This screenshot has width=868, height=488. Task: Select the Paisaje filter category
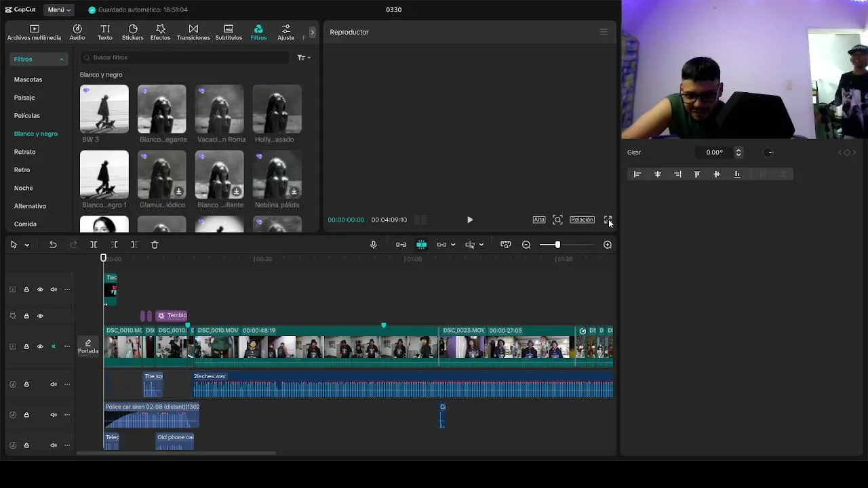point(24,98)
